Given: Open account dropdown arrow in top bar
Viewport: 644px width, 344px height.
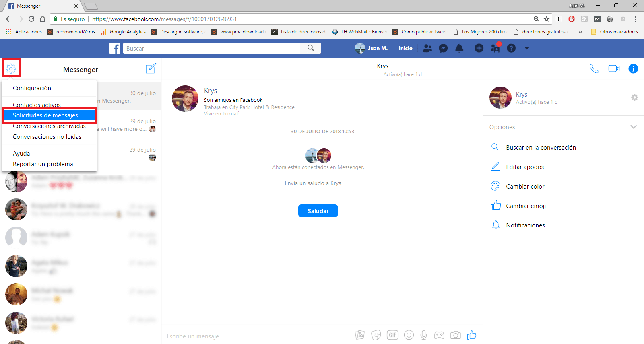Looking at the screenshot, I should (527, 48).
